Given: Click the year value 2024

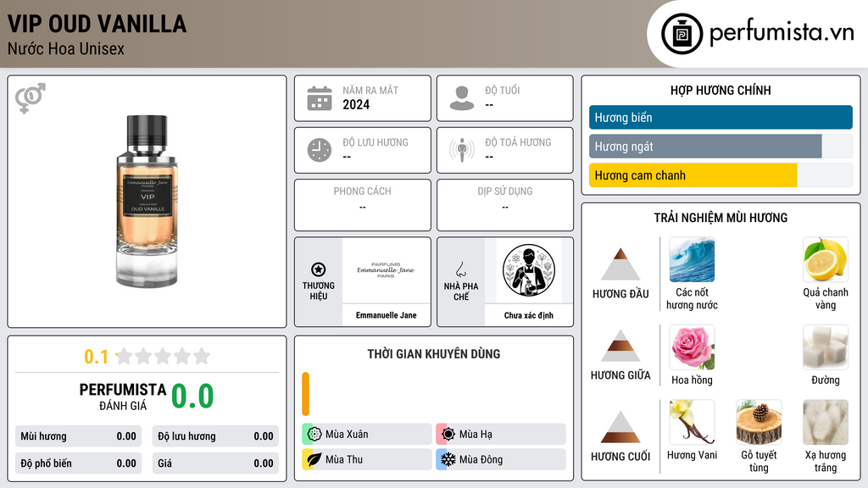Looking at the screenshot, I should (x=356, y=104).
